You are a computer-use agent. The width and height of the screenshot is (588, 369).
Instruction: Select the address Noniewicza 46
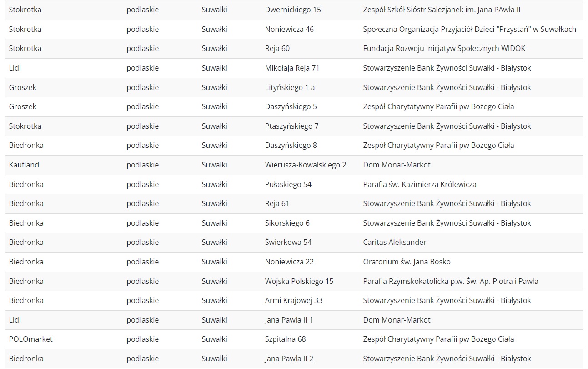pyautogui.click(x=289, y=29)
